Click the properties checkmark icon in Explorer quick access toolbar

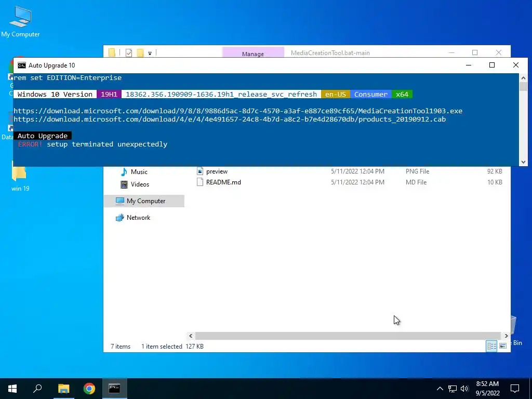point(129,52)
